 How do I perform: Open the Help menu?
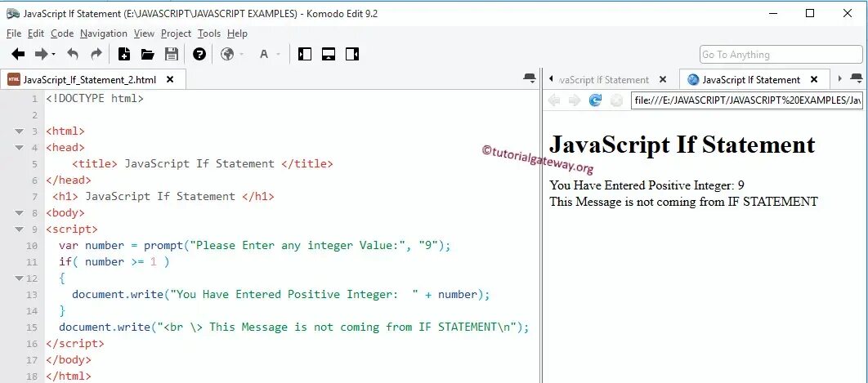(238, 33)
